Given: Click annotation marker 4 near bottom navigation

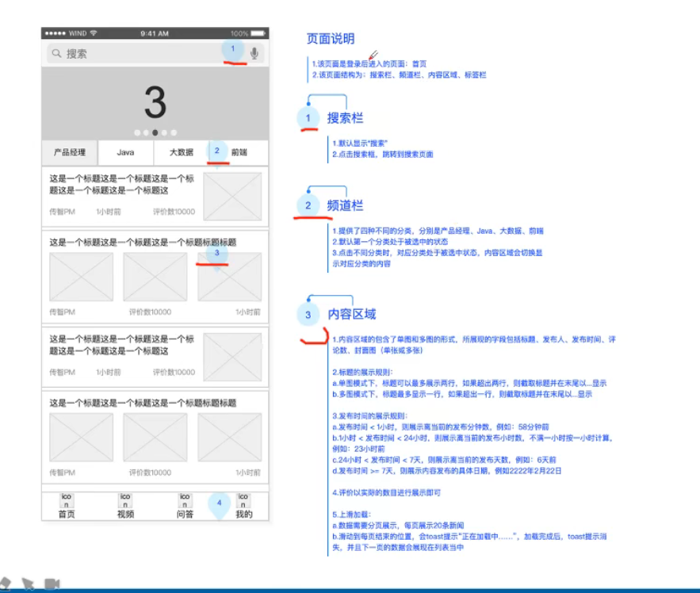Looking at the screenshot, I should pos(216,501).
